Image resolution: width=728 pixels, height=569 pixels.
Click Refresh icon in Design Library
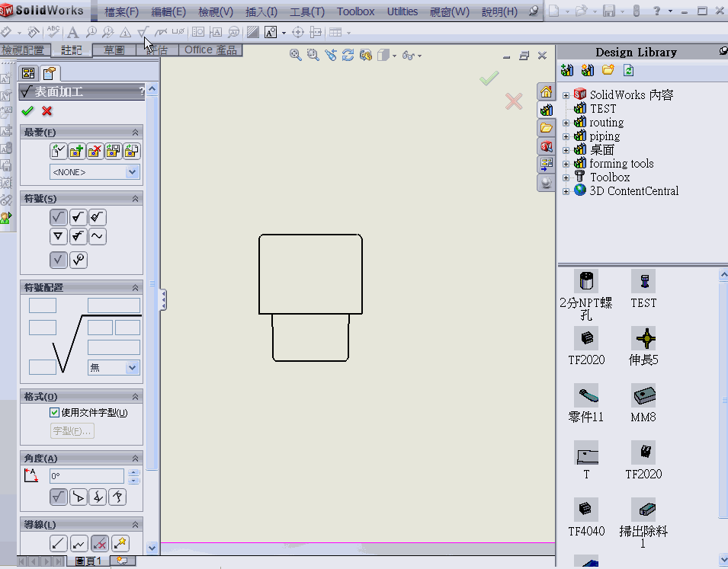(x=628, y=70)
